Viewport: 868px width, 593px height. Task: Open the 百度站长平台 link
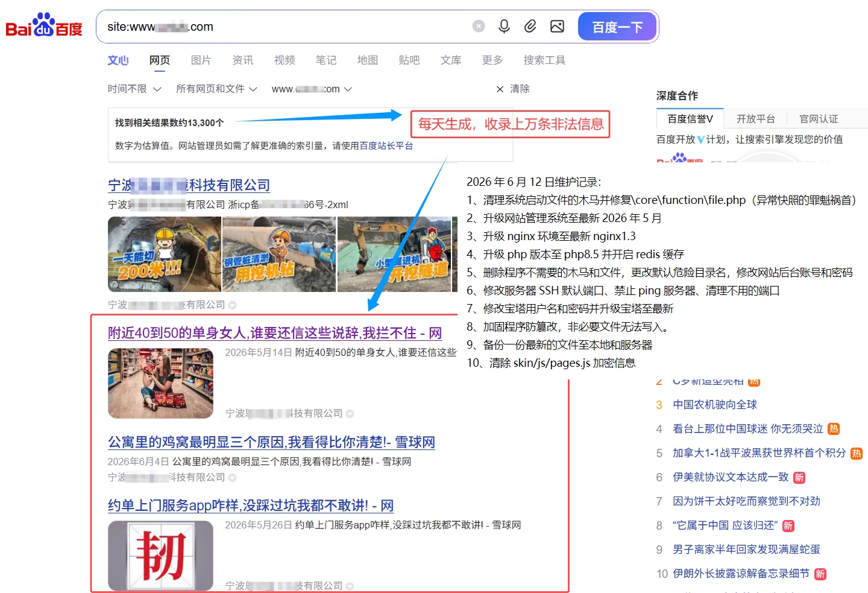pos(386,145)
